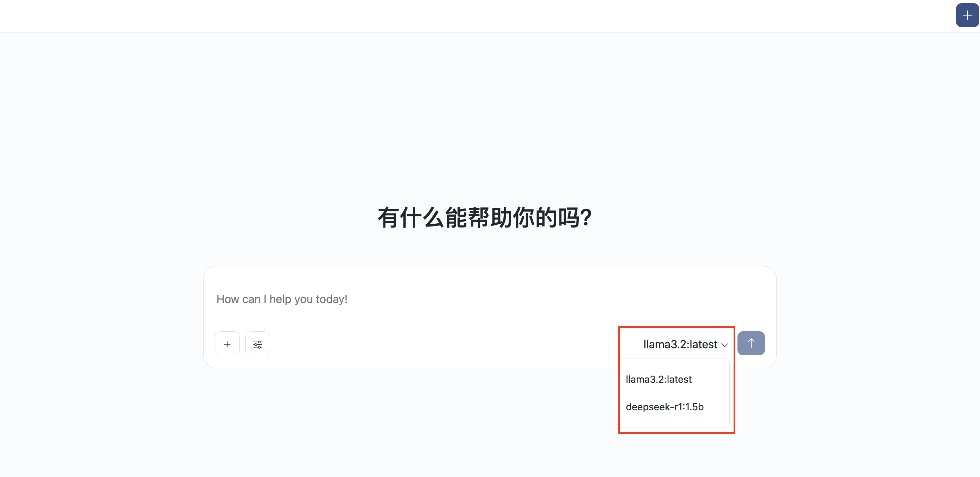The width and height of the screenshot is (980, 477).
Task: Click the blue plus button in top-right corner
Action: click(967, 15)
